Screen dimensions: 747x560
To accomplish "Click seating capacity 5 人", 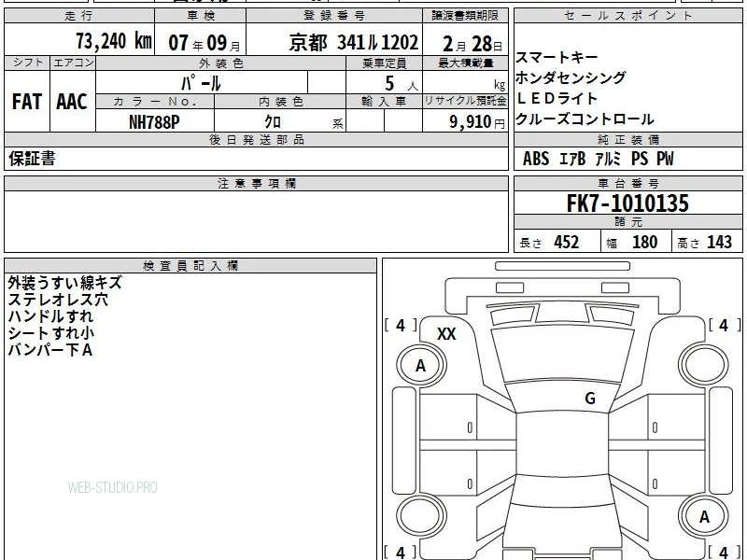I will [402, 84].
